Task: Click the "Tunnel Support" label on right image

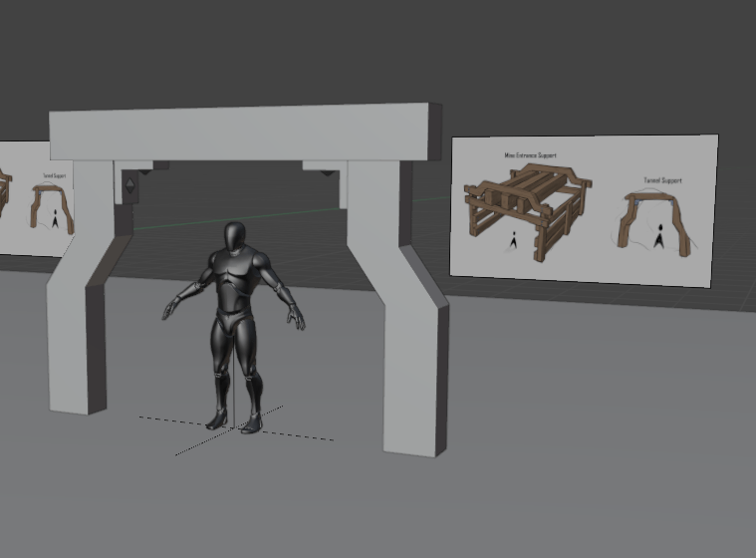Action: [x=661, y=180]
